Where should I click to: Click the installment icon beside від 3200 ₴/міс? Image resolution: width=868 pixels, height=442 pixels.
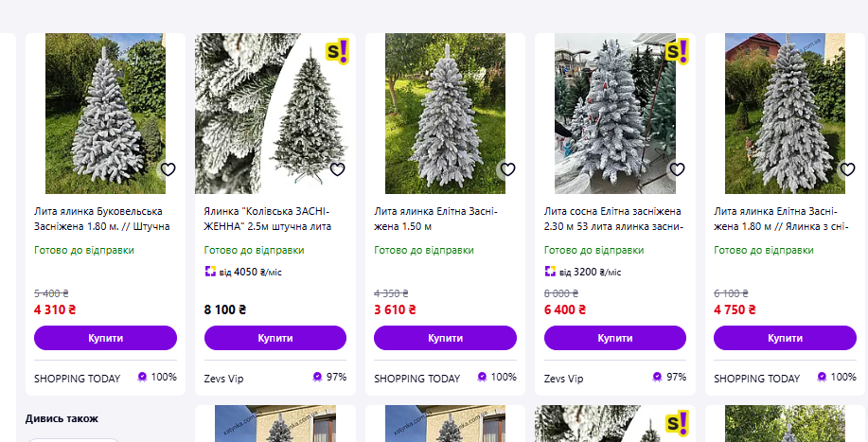coord(550,272)
